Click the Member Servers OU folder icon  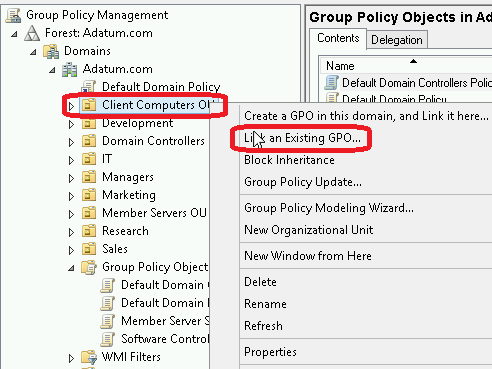(x=89, y=213)
